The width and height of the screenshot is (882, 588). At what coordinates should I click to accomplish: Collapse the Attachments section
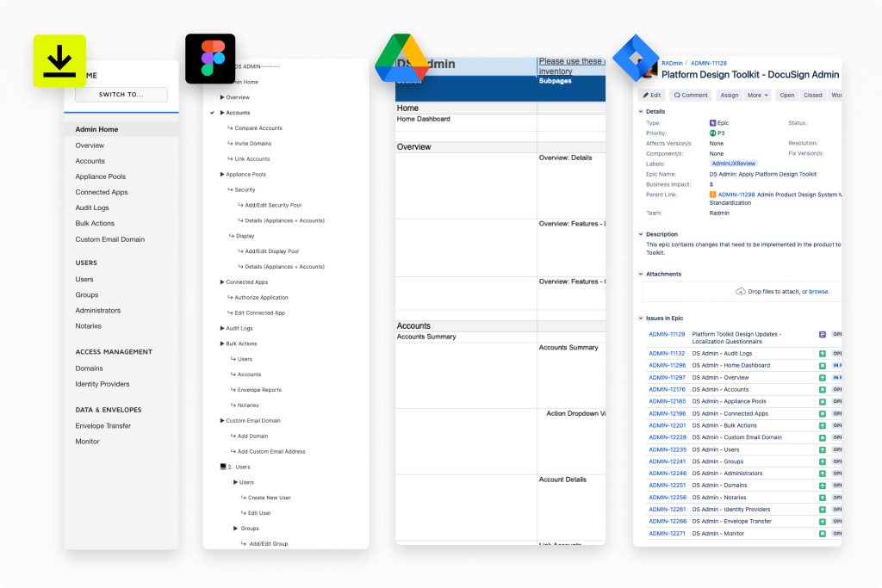click(641, 274)
